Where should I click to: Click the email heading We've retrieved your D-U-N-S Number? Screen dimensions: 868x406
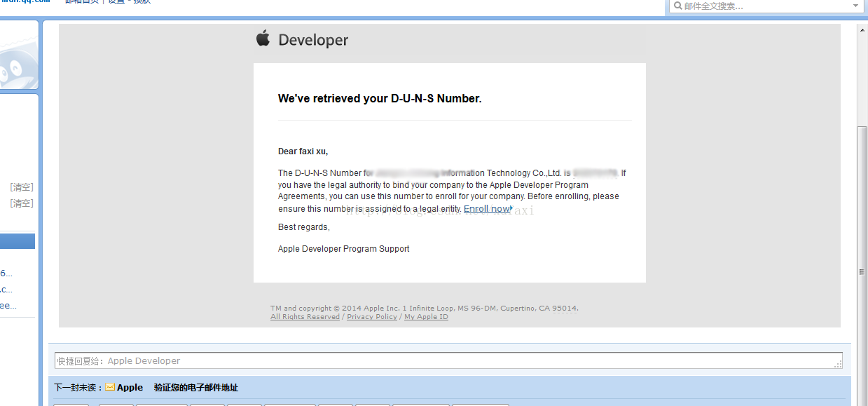(x=380, y=99)
